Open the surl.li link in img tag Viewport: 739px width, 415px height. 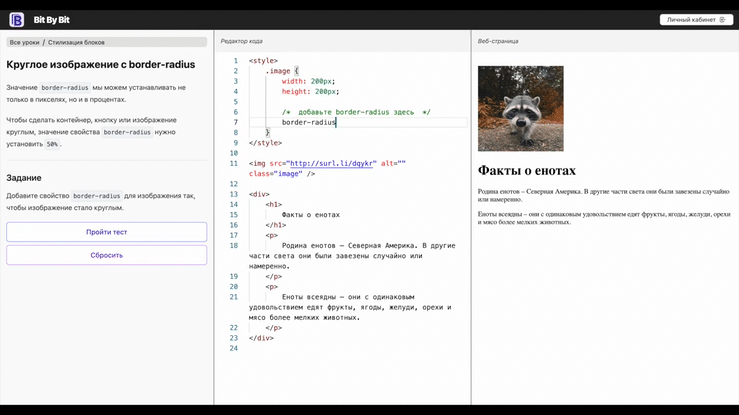tap(331, 163)
